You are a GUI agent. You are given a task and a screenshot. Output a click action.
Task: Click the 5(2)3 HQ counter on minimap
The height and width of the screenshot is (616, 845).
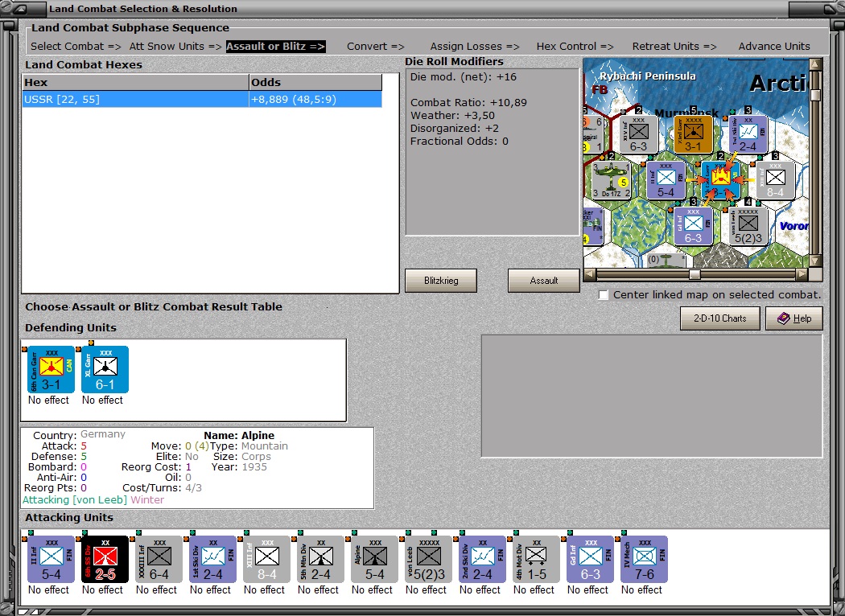pos(748,227)
